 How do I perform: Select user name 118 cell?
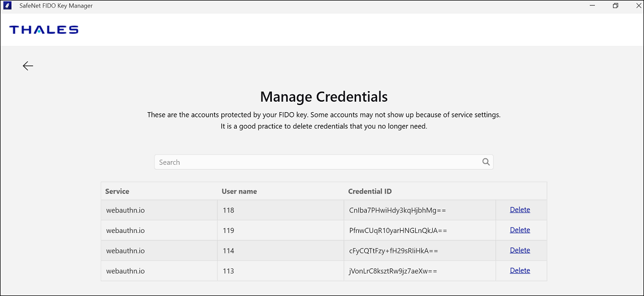[228, 210]
